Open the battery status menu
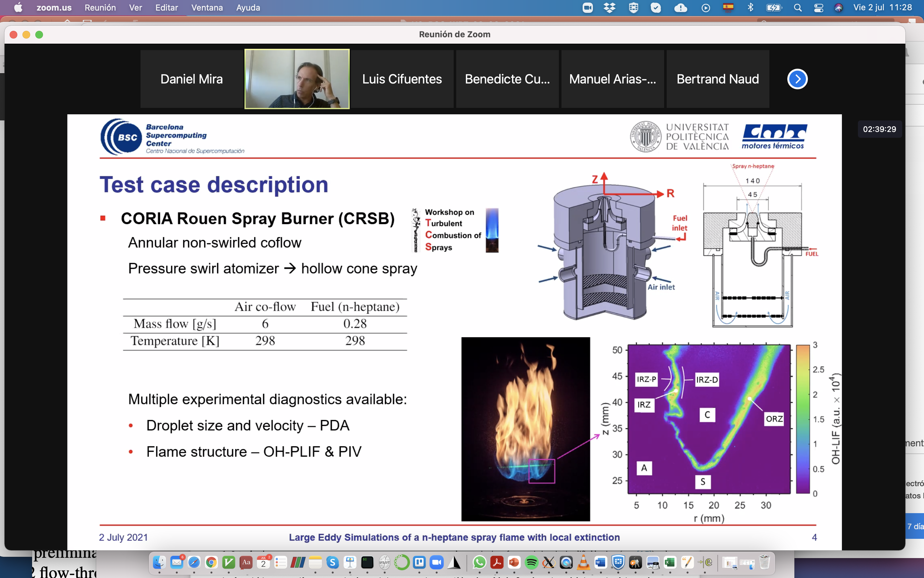 coord(774,8)
